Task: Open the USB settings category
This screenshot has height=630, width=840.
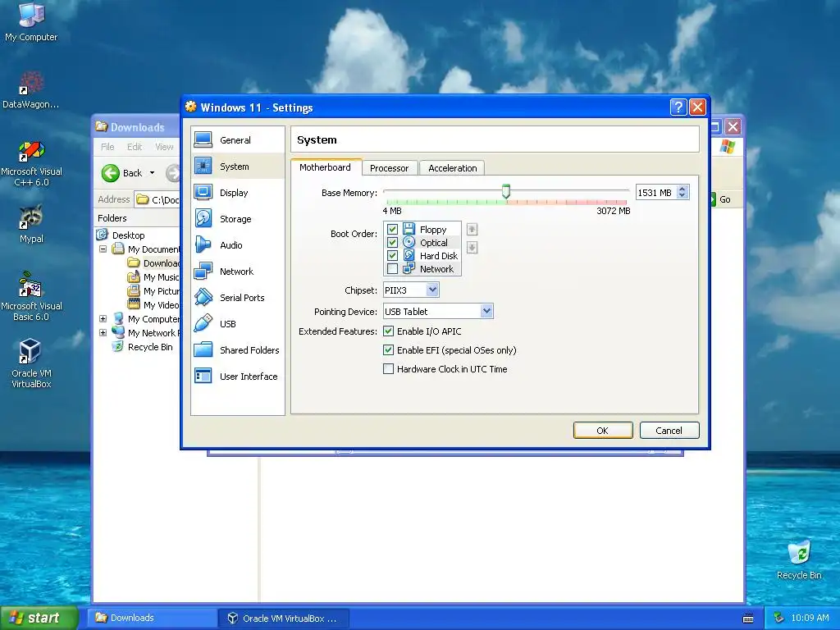Action: click(x=237, y=323)
